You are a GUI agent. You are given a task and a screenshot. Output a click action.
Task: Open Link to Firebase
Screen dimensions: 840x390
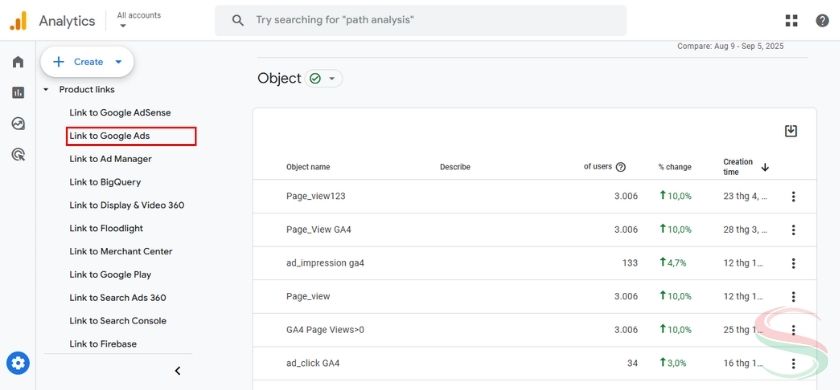coord(103,343)
